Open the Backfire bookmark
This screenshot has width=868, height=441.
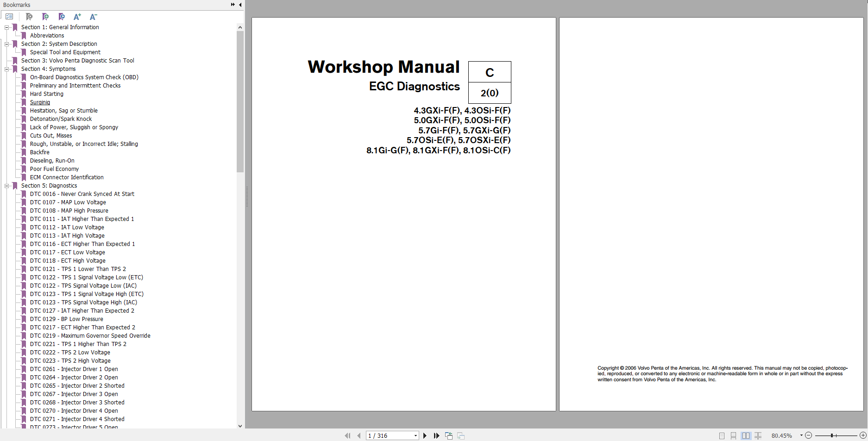[x=39, y=152]
